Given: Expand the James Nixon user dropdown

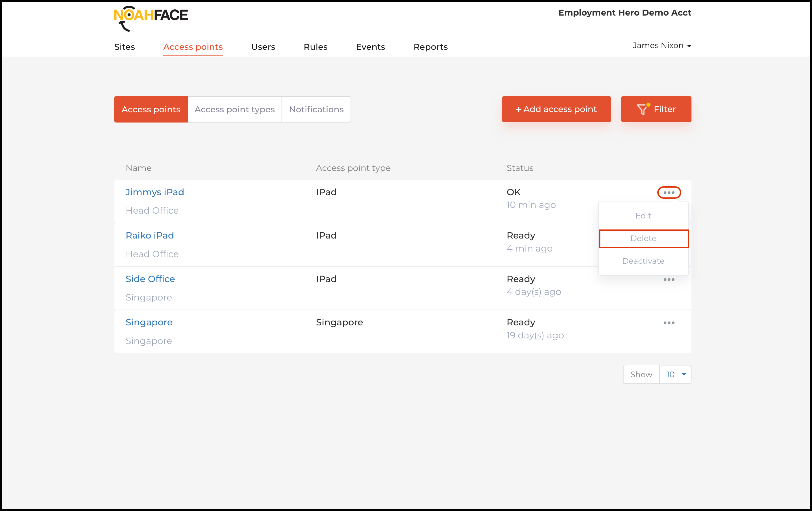Looking at the screenshot, I should [x=661, y=46].
